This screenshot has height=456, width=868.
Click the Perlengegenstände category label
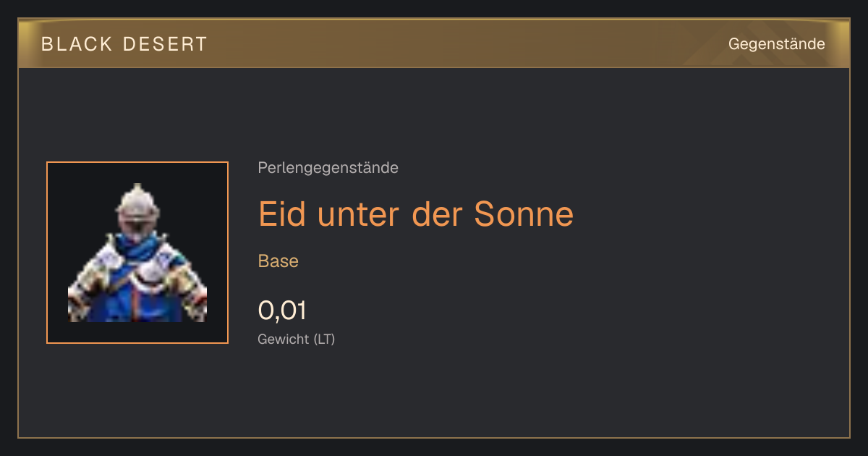pos(328,168)
